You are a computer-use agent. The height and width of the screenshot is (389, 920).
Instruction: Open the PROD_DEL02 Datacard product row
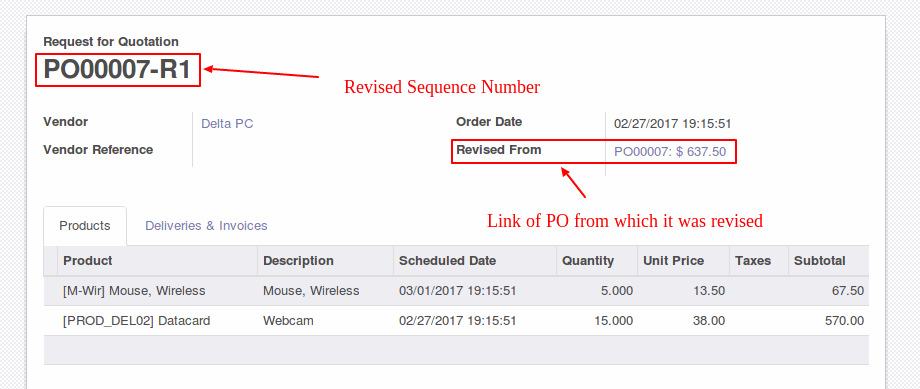456,321
